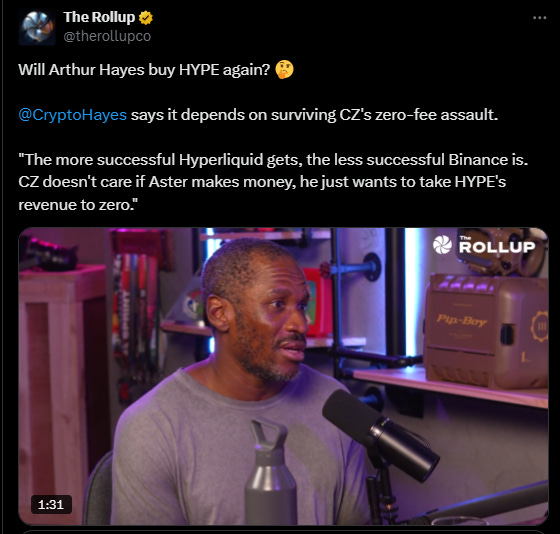560x534 pixels.
Task: Click the 1:31 video duration badge
Action: (x=51, y=504)
